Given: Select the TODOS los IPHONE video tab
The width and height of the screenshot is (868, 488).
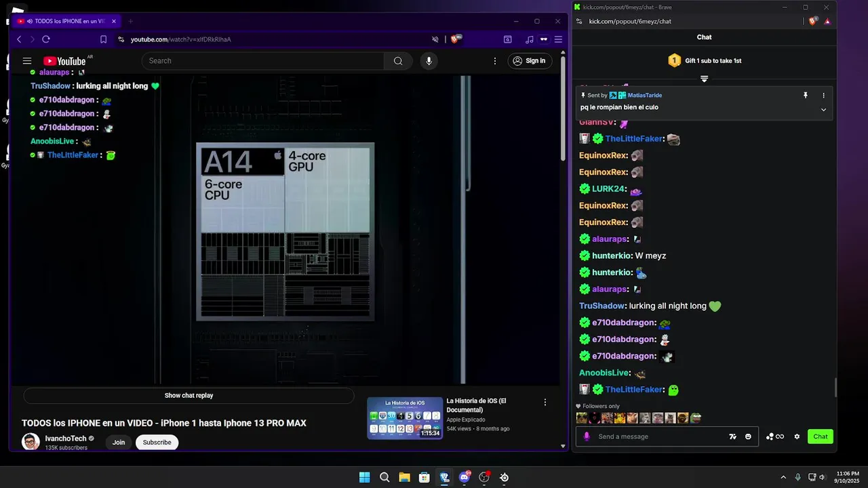Looking at the screenshot, I should point(66,21).
